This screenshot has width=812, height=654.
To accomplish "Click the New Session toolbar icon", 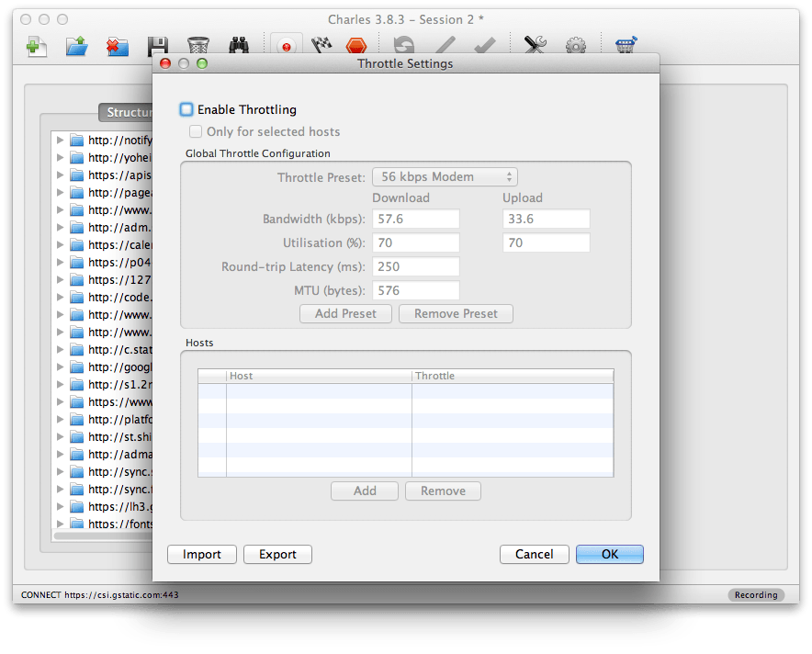I will (36, 46).
